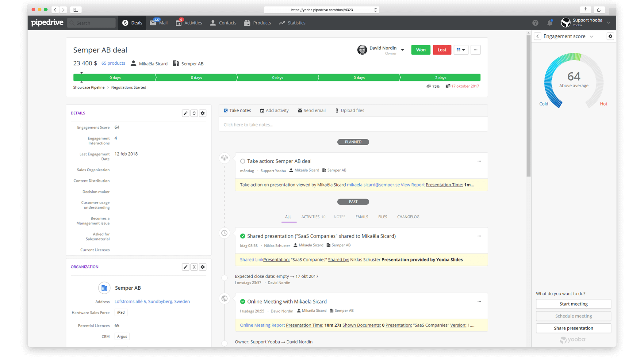
Task: Mark the deal as Lost
Action: pos(442,50)
